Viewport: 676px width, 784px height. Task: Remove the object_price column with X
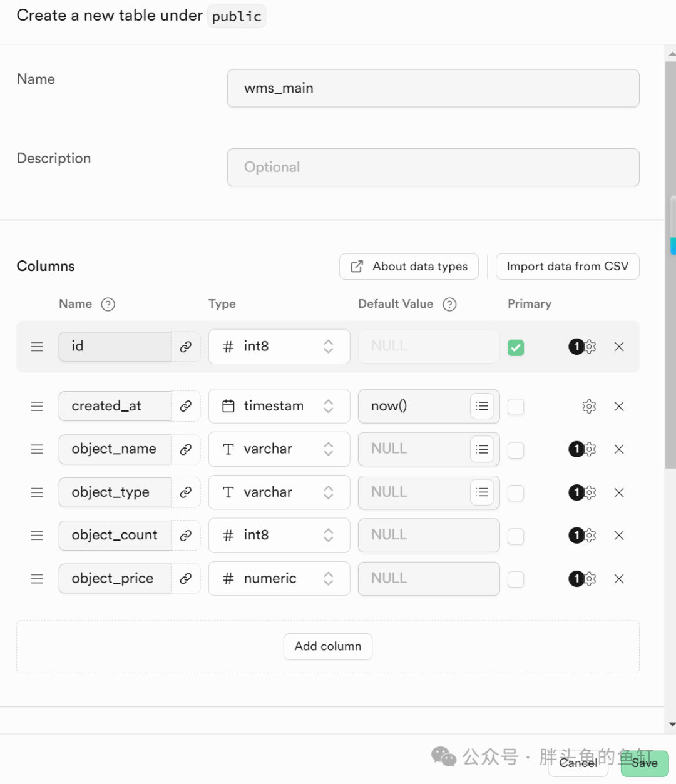point(619,579)
